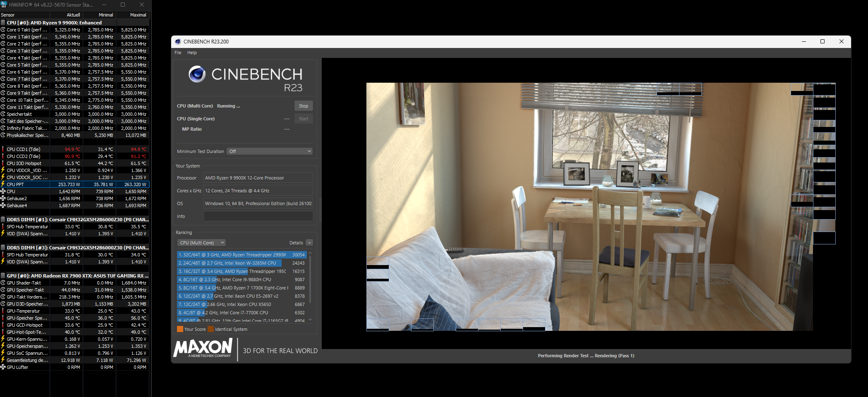
Task: Click the Cinebench title bar app icon
Action: [178, 41]
